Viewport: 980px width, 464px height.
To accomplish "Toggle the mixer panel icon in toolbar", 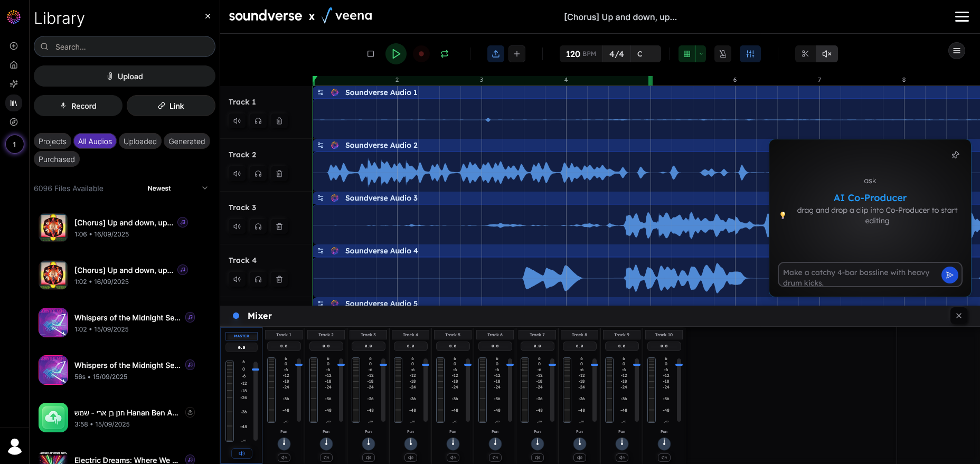I will click(750, 54).
